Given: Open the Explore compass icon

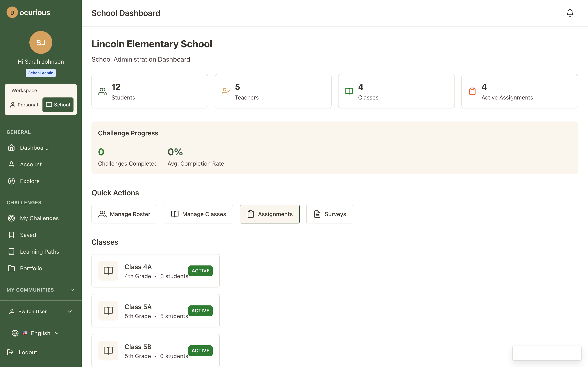Looking at the screenshot, I should pyautogui.click(x=11, y=181).
